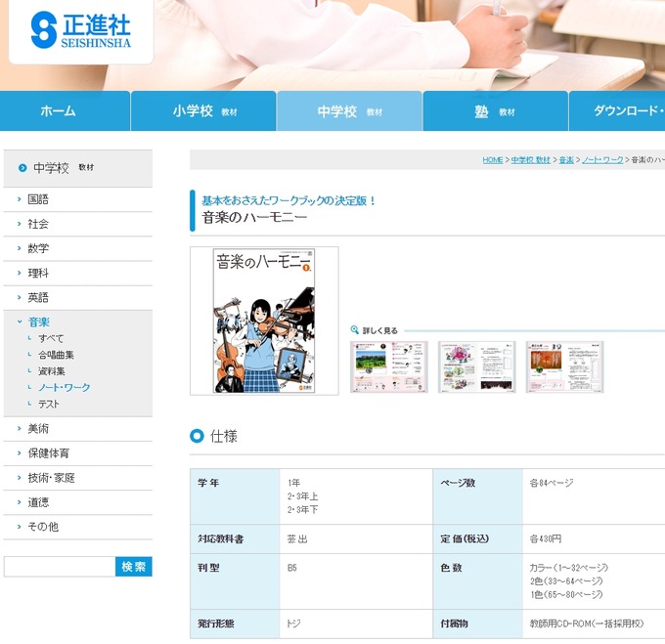
Task: Expand the 英語 category
Action: (x=77, y=297)
